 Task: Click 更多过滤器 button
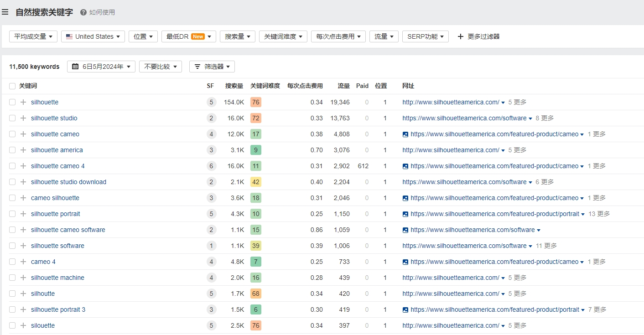coord(478,36)
